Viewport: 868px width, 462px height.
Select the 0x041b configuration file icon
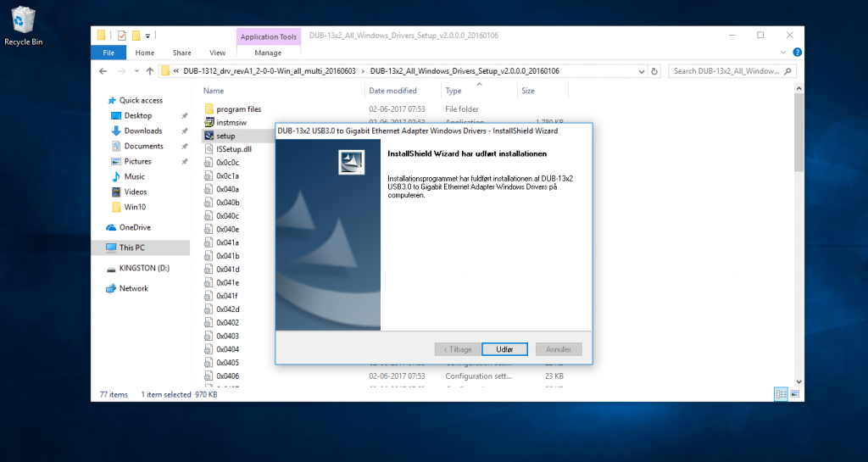coord(209,256)
